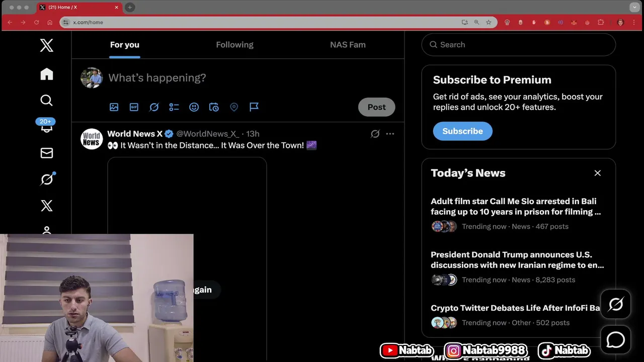
Task: Open Premium X icon in the sidebar
Action: (47, 206)
